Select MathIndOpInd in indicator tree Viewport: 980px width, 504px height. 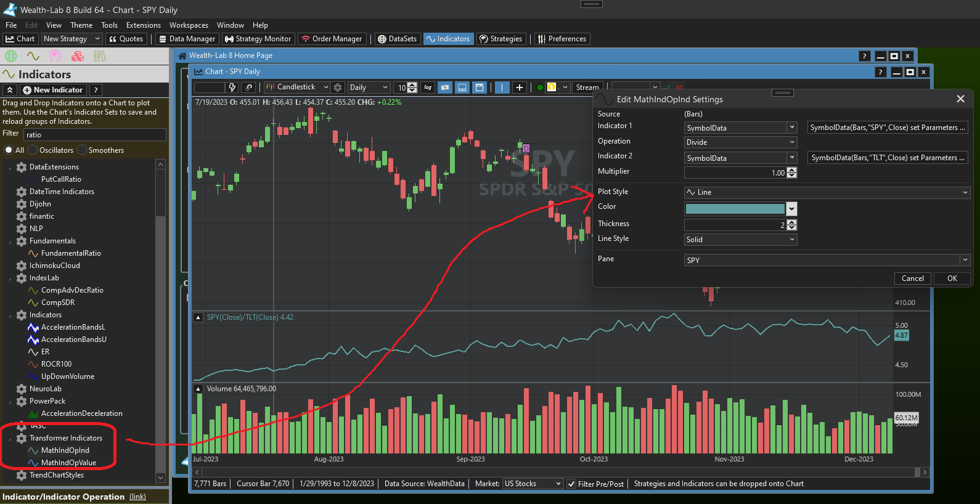click(65, 450)
